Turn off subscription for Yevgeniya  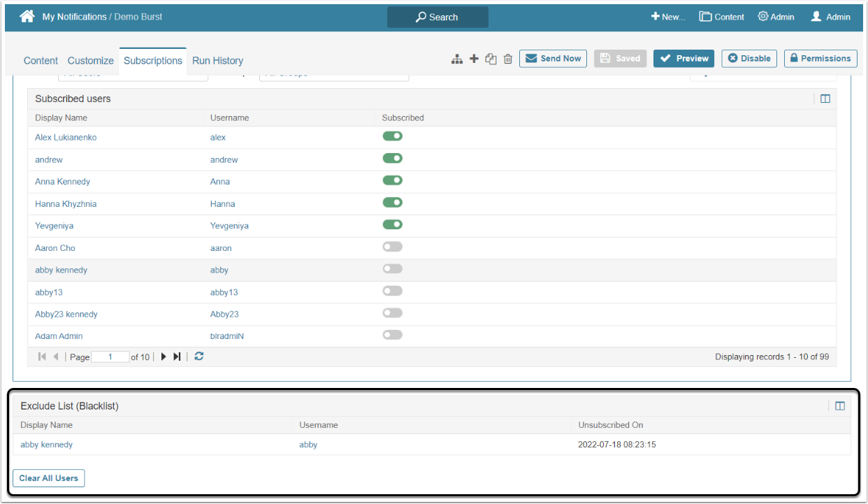(392, 224)
